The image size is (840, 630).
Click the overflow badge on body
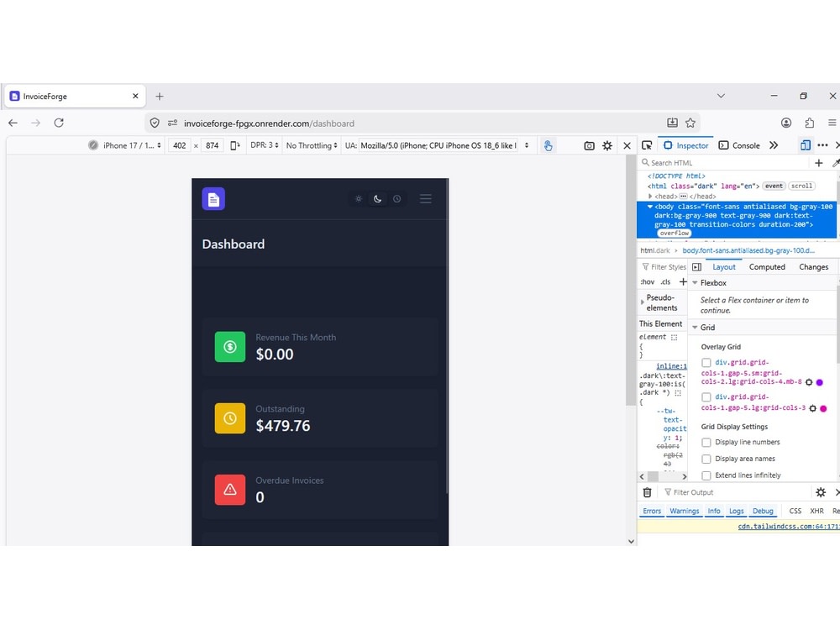click(675, 233)
